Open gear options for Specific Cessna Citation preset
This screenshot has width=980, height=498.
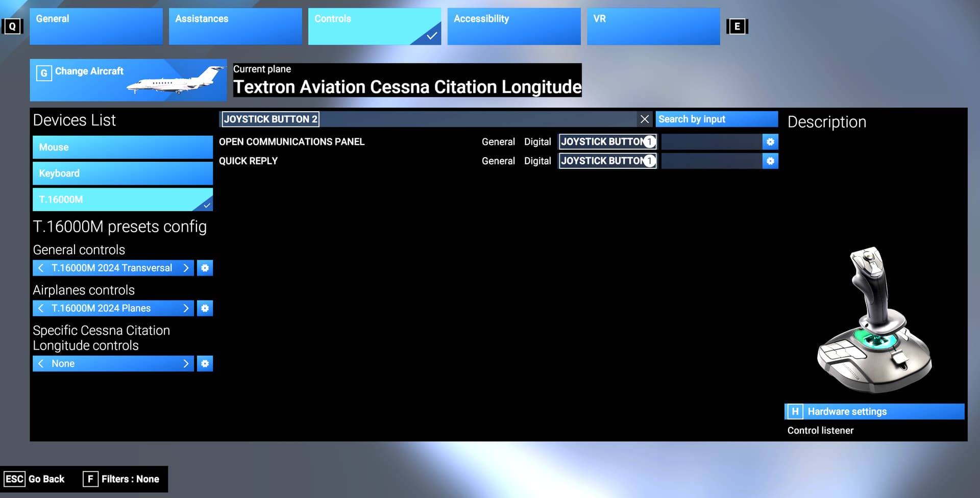(205, 364)
